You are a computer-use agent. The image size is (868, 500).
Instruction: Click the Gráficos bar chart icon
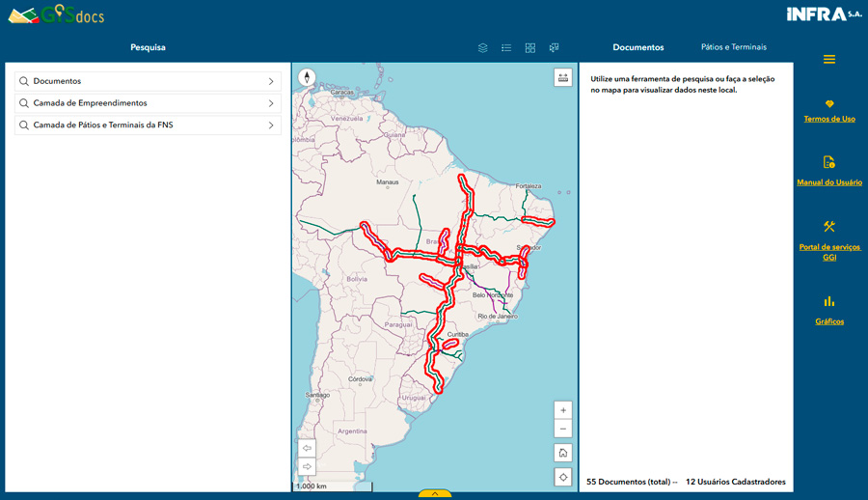tap(829, 301)
